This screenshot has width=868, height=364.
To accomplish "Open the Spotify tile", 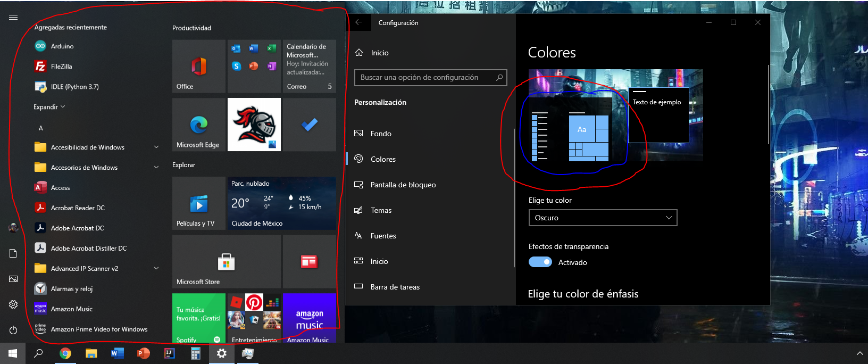I will (x=199, y=318).
